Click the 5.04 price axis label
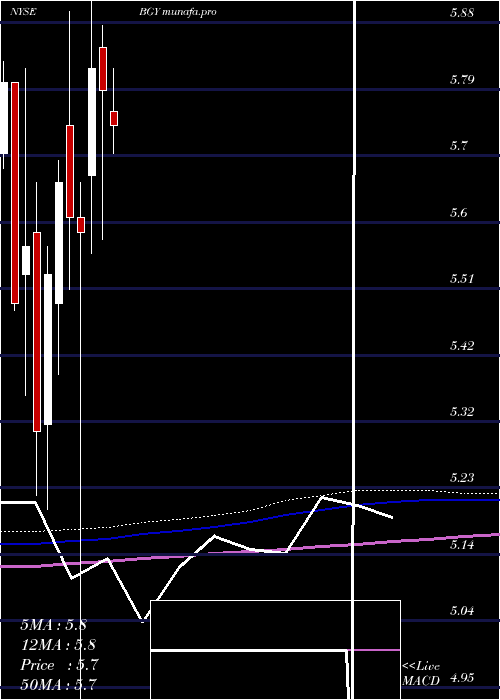 [x=462, y=611]
